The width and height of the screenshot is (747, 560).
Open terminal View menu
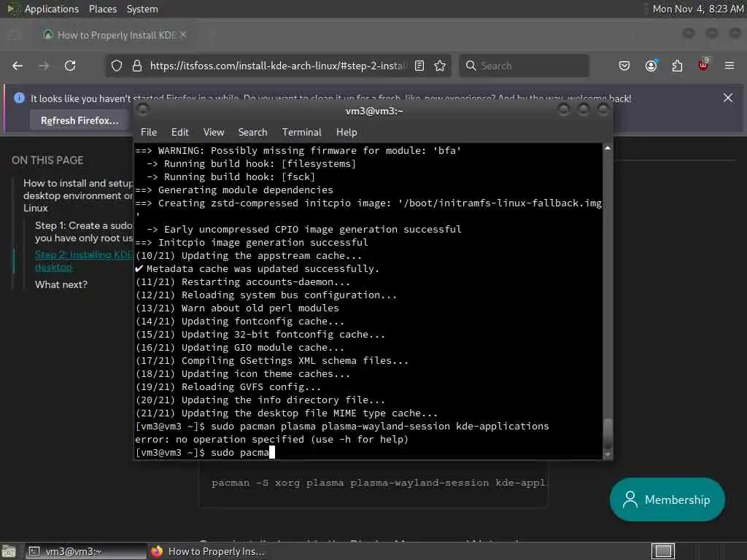coord(214,133)
